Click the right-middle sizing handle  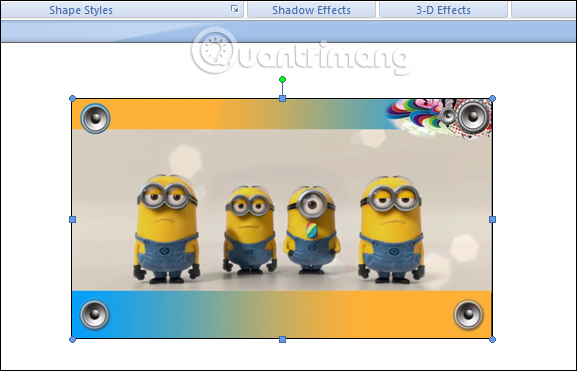click(x=492, y=219)
